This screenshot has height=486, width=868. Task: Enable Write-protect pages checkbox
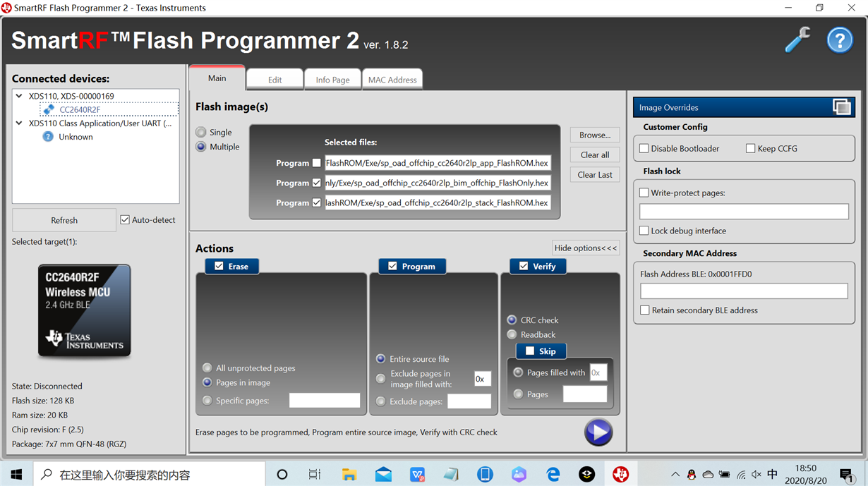[644, 193]
